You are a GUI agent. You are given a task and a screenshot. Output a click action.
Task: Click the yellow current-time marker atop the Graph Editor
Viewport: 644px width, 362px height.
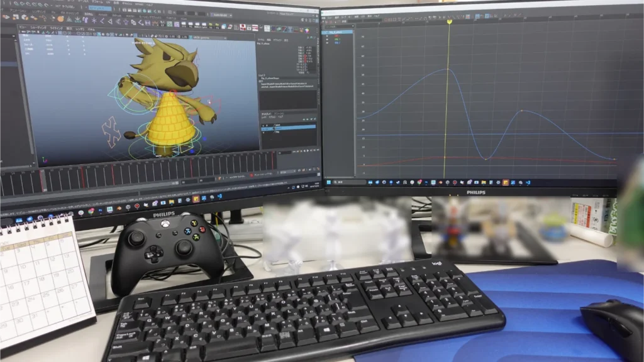(450, 21)
